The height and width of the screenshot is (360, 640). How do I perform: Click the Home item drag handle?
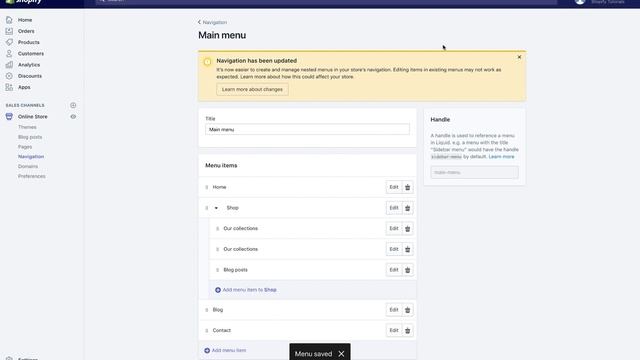[207, 187]
